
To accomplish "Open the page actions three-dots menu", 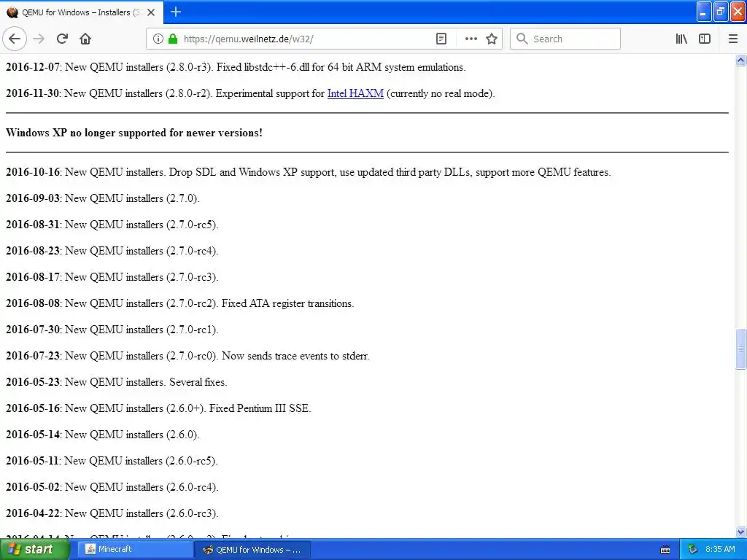I will pyautogui.click(x=471, y=39).
